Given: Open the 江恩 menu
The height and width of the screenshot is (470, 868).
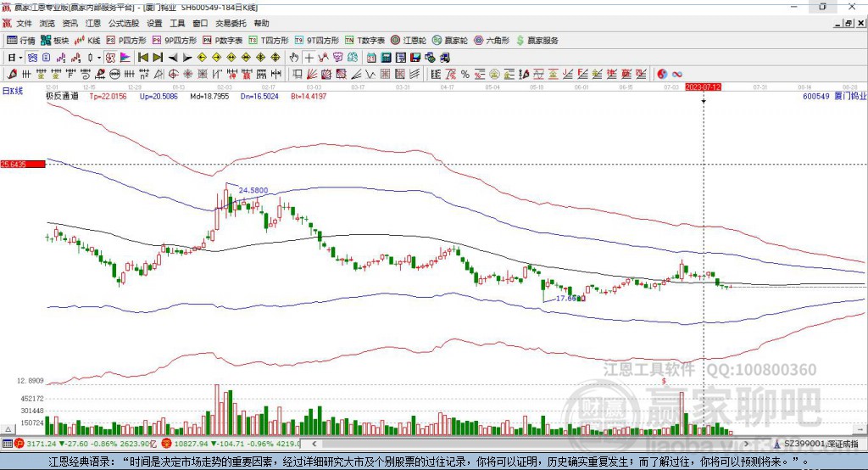Looking at the screenshot, I should coord(93,23).
